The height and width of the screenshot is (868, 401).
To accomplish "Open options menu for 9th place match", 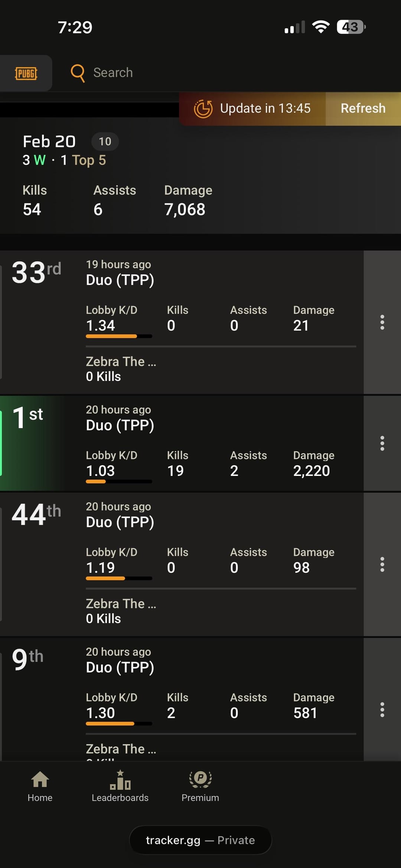I will 382,710.
